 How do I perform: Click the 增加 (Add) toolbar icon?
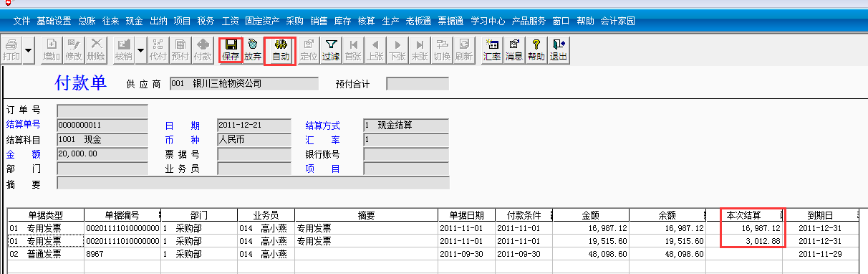coord(52,50)
